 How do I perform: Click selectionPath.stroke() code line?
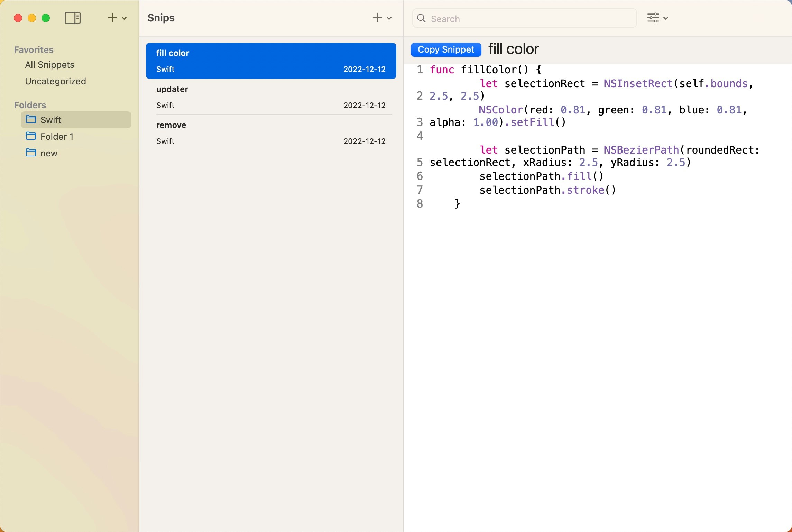[547, 190]
